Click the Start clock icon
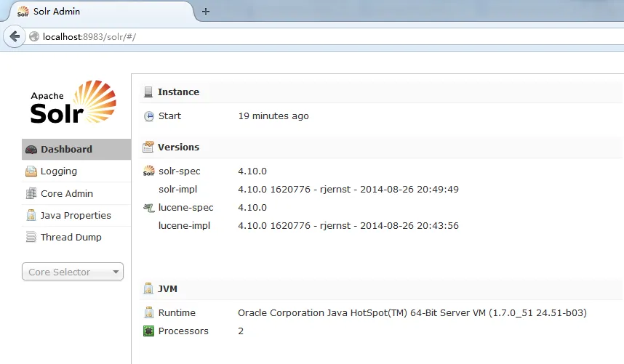 149,116
